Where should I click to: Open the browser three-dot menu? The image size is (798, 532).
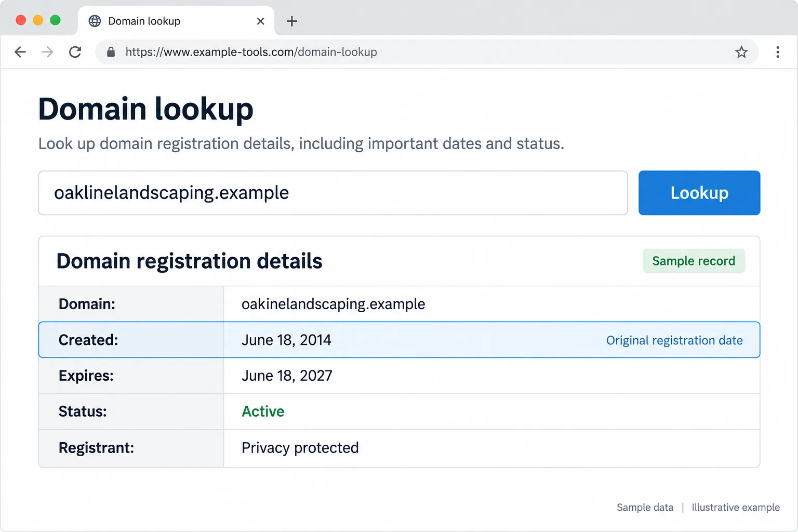click(x=778, y=52)
